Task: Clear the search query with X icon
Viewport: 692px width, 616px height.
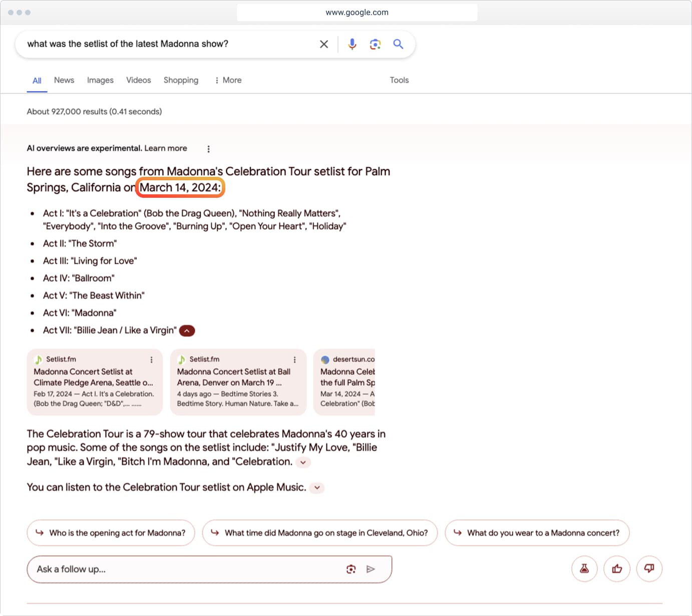Action: (x=324, y=44)
